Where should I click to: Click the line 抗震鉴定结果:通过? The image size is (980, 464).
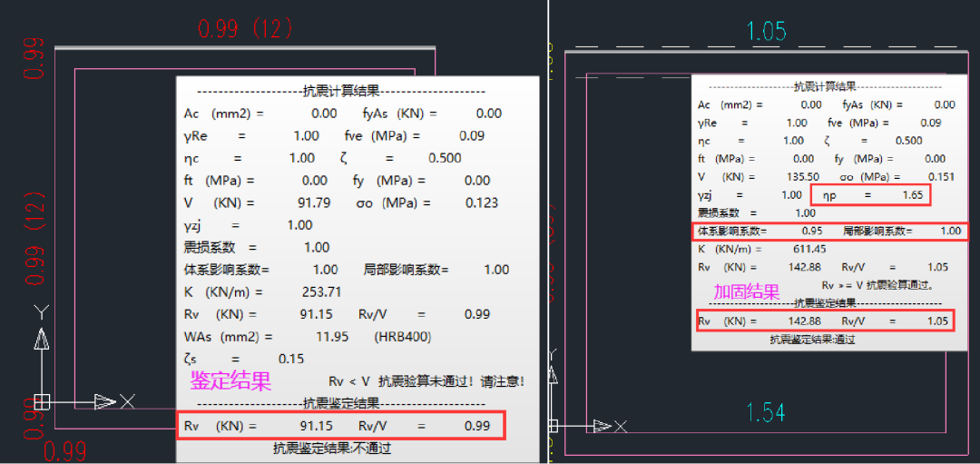coord(812,340)
